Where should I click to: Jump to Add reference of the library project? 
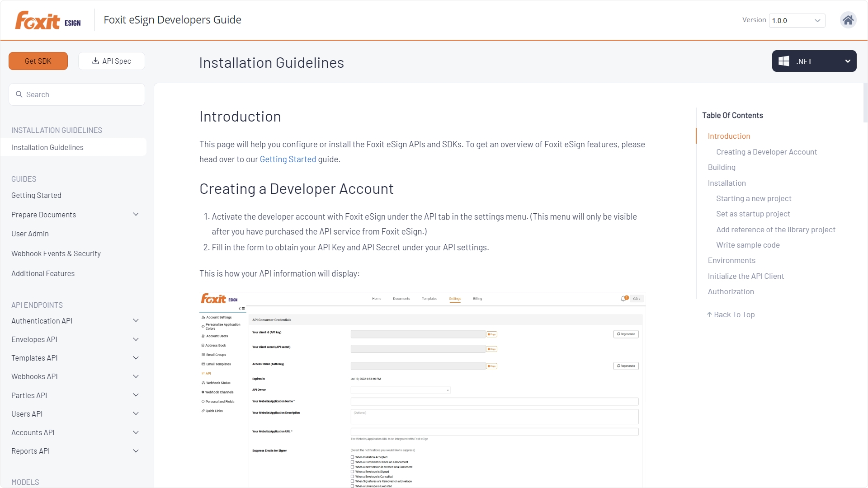click(x=776, y=230)
